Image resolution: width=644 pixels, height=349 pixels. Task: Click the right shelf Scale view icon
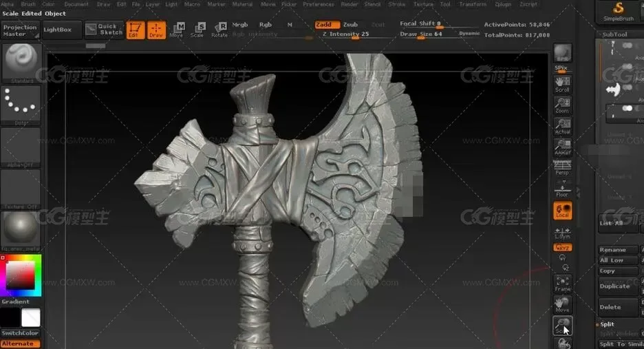(x=562, y=325)
